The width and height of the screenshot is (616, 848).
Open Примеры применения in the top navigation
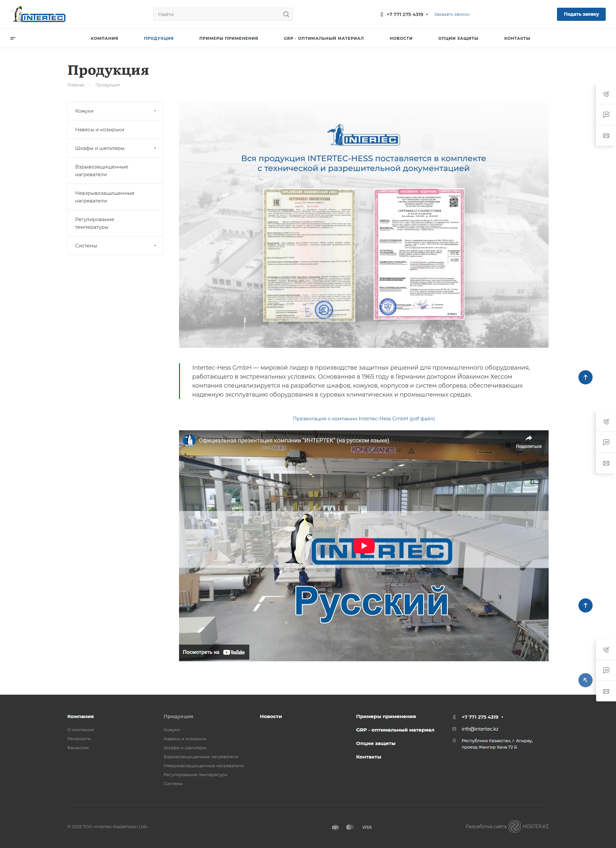point(228,38)
